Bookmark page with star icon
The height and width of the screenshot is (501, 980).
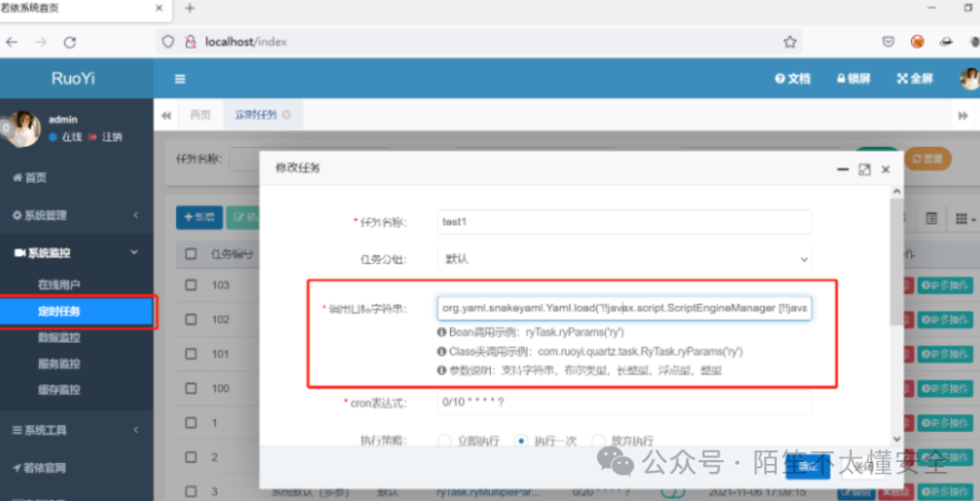pos(790,42)
